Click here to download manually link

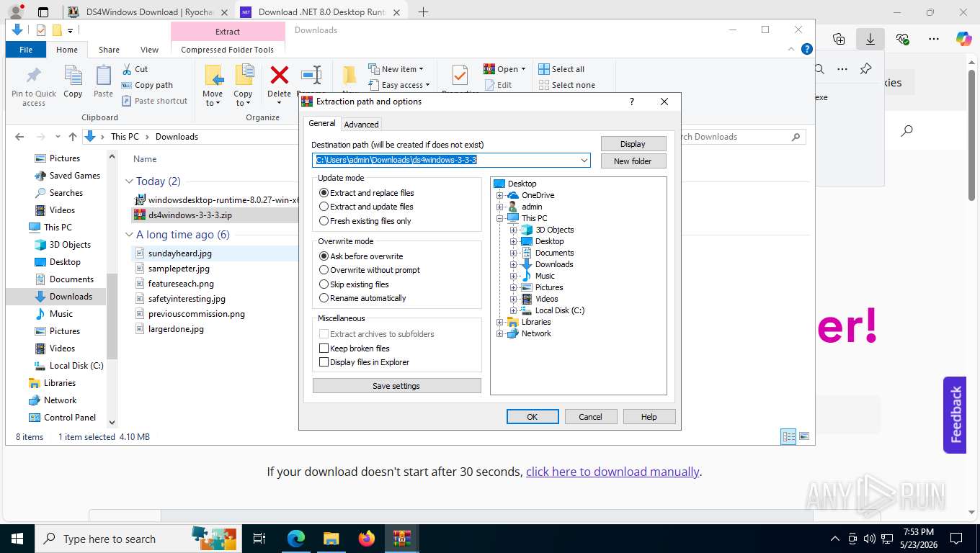612,472
